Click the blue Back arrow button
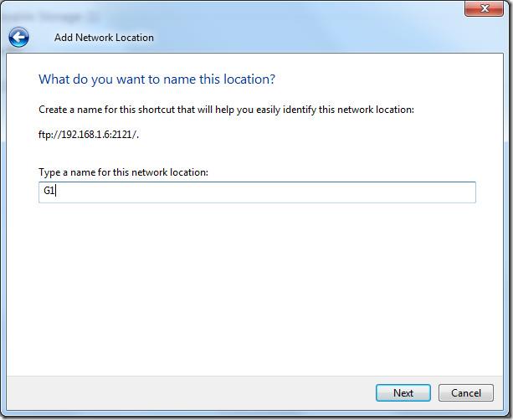 (18, 37)
